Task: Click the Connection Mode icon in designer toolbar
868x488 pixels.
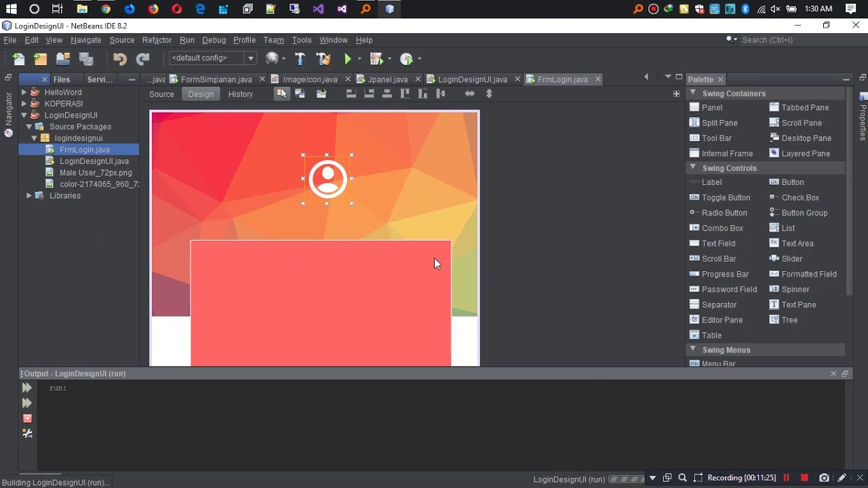Action: (300, 94)
